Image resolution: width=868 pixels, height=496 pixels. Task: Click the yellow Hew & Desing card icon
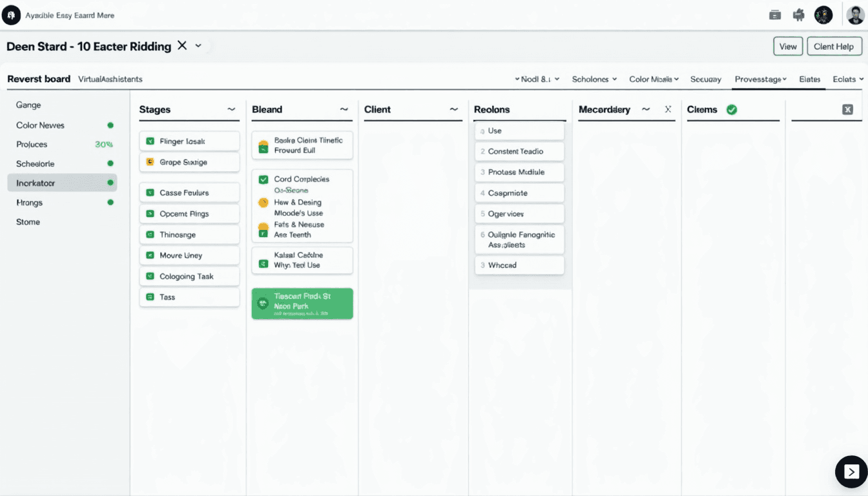point(262,202)
